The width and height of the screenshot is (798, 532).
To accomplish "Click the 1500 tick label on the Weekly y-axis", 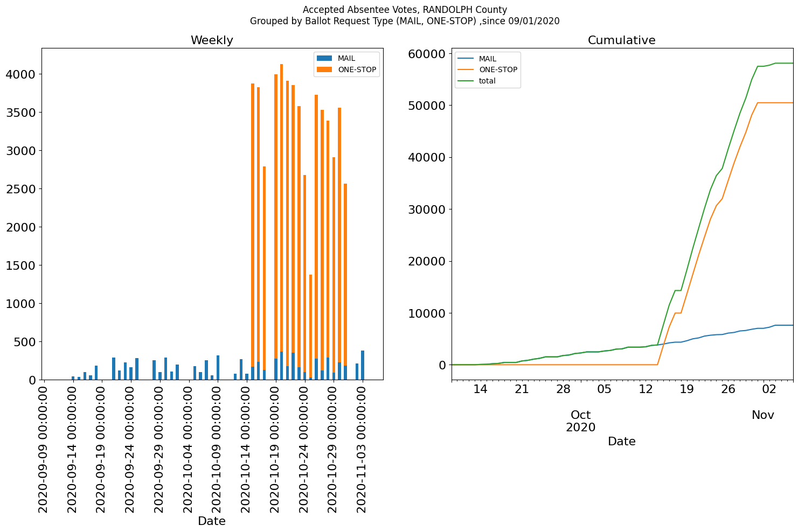I will (20, 265).
